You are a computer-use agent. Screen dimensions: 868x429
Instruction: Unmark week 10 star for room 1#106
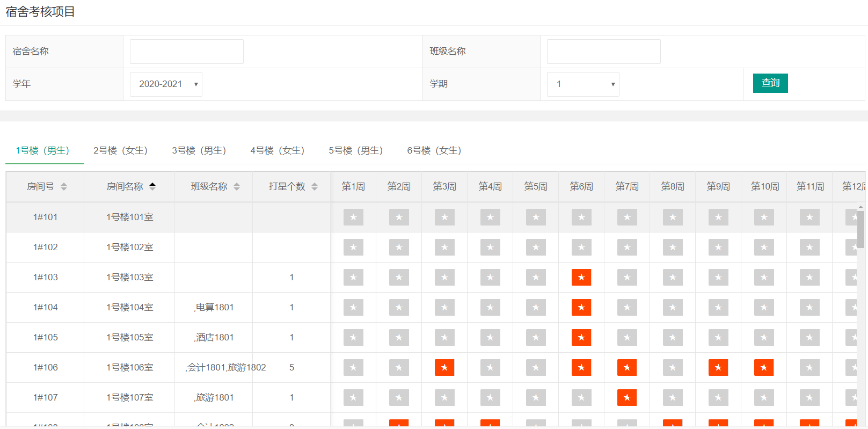pyautogui.click(x=764, y=367)
